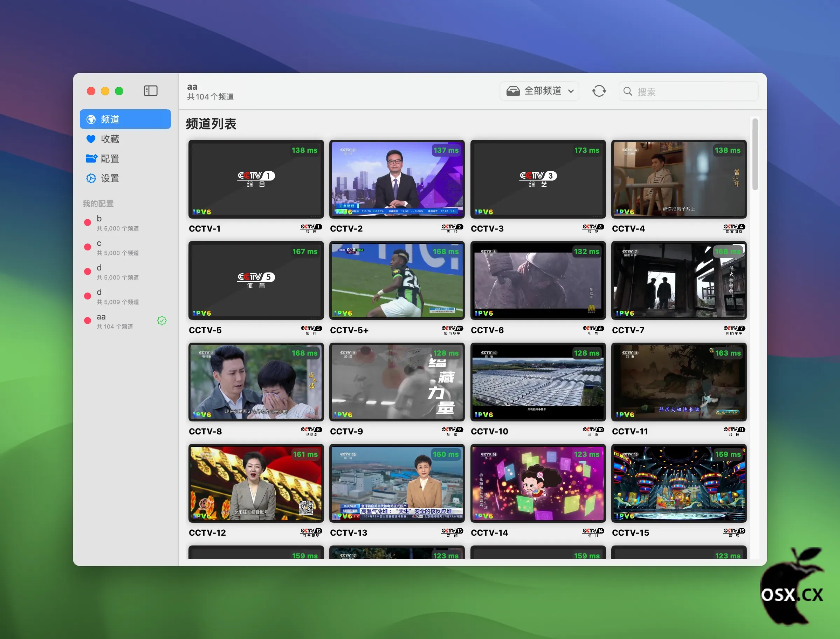
Task: Play the CCTV-5+ football thumbnail
Action: tap(397, 281)
